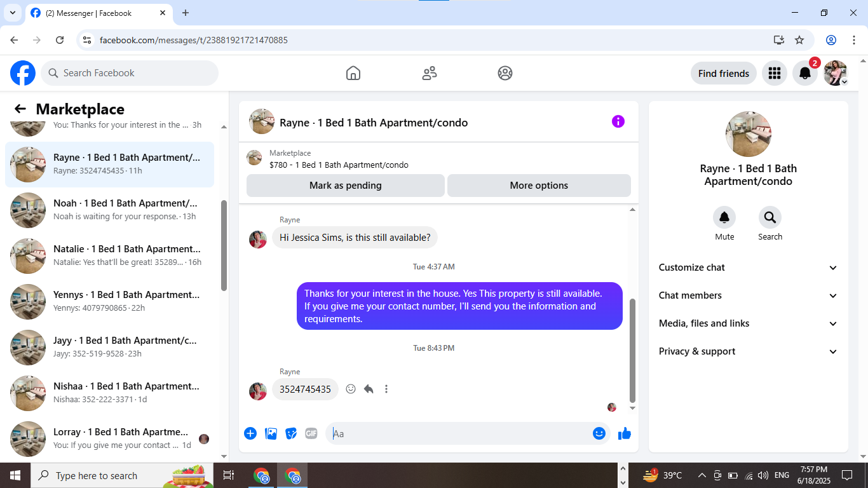Show hidden system tray icons
This screenshot has width=868, height=488.
pos(702,475)
